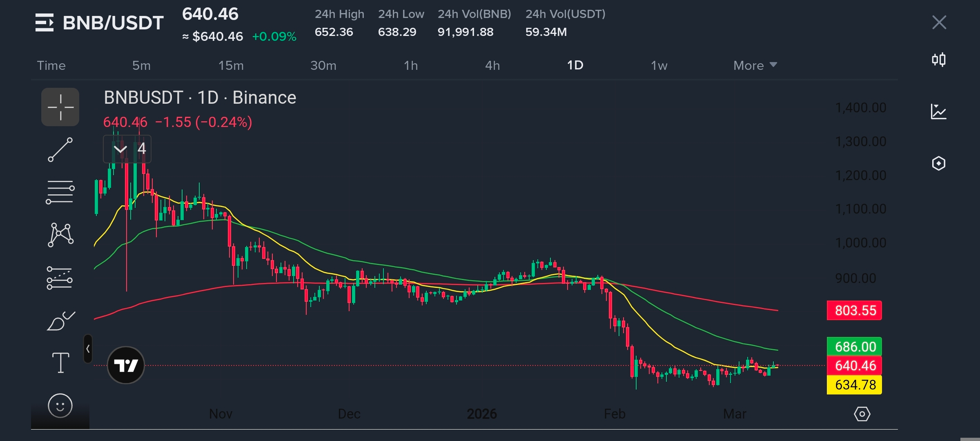Collapse the drawing toolbar with the arrow handle

point(88,349)
